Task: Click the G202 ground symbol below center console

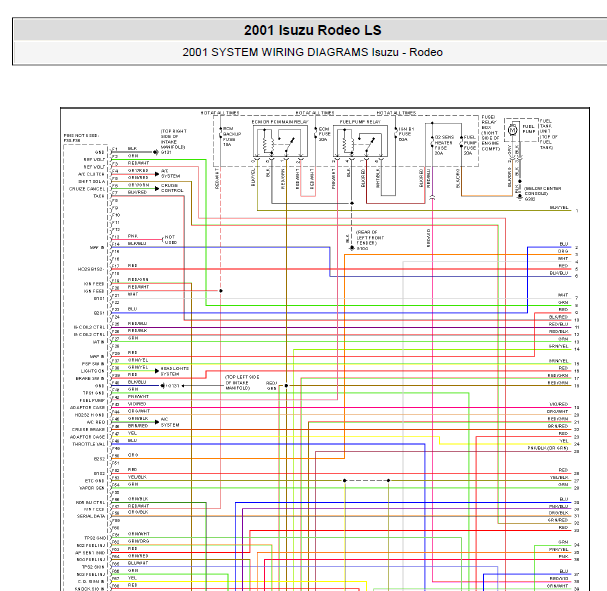Action: pos(520,197)
